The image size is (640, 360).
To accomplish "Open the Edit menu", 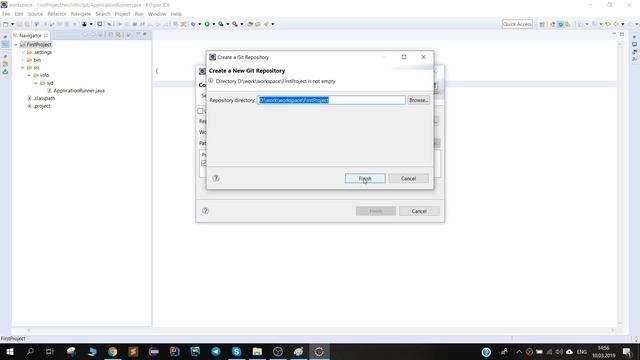I will pyautogui.click(x=19, y=14).
